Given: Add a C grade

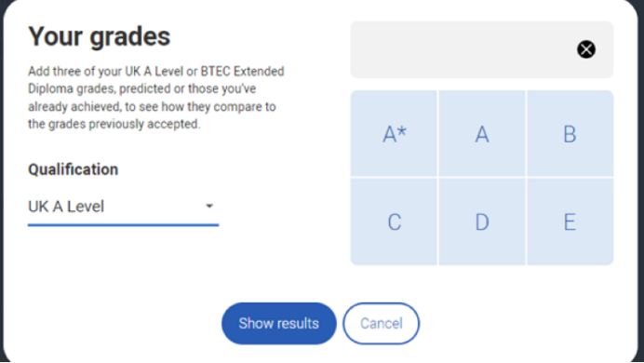Looking at the screenshot, I should [394, 222].
